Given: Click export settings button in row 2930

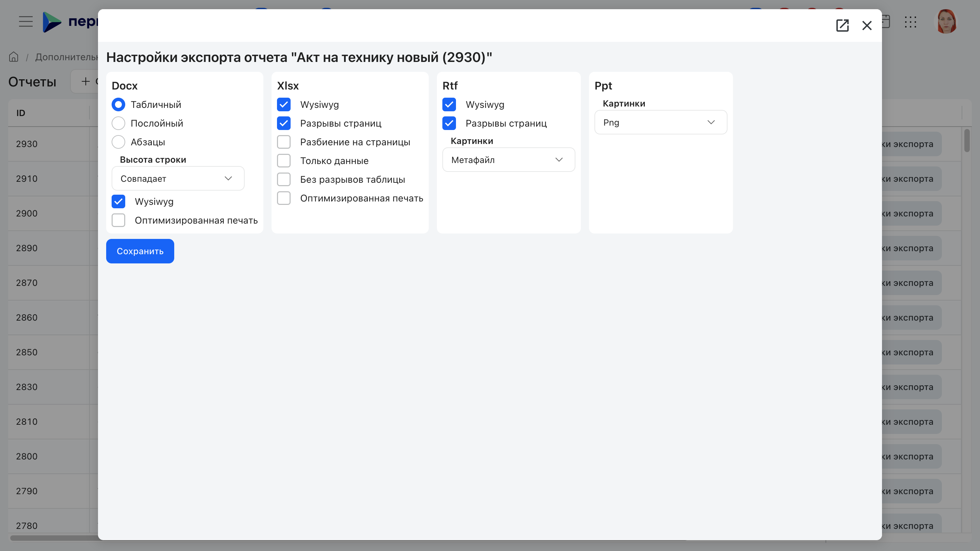Looking at the screenshot, I should (x=911, y=144).
